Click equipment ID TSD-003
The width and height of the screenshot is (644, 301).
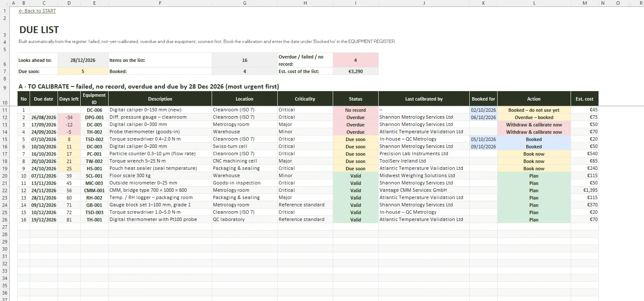click(94, 212)
